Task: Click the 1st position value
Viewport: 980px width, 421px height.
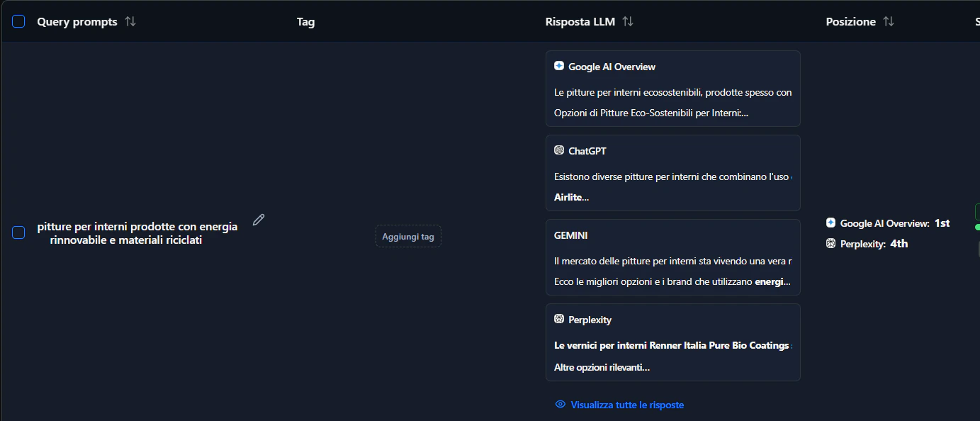Action: click(x=942, y=223)
